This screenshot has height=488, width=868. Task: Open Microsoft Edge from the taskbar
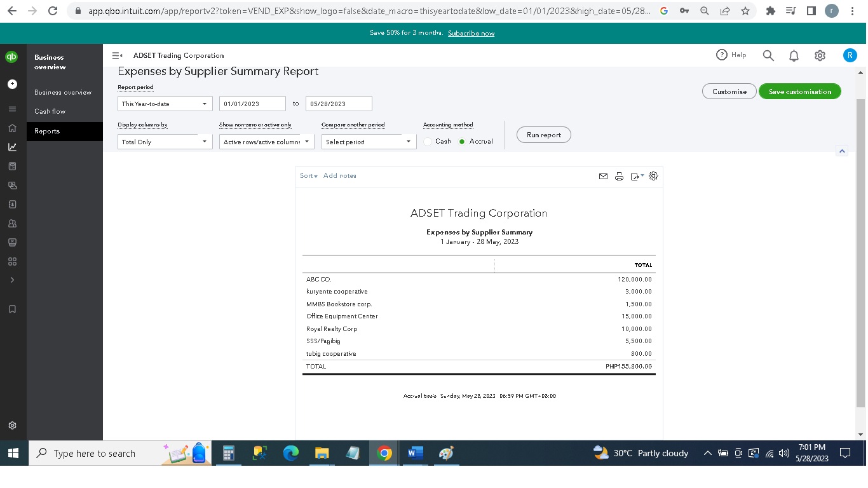(291, 453)
